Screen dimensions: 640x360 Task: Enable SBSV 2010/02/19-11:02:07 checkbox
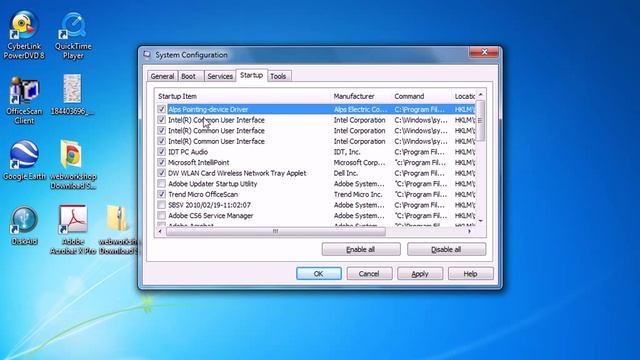coord(162,205)
